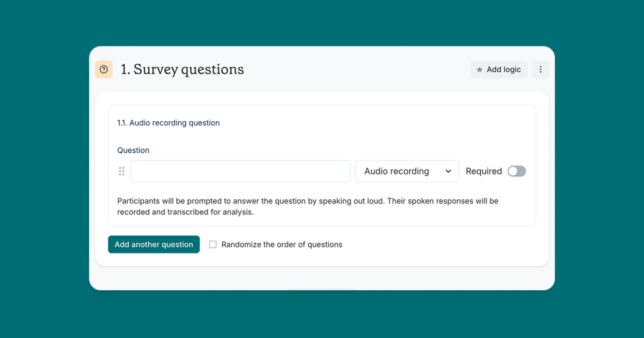Toggle the Required switch on
644x338 pixels.
coord(516,171)
